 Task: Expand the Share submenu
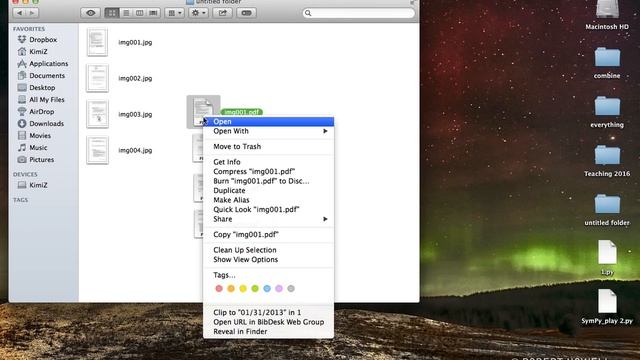pos(268,219)
